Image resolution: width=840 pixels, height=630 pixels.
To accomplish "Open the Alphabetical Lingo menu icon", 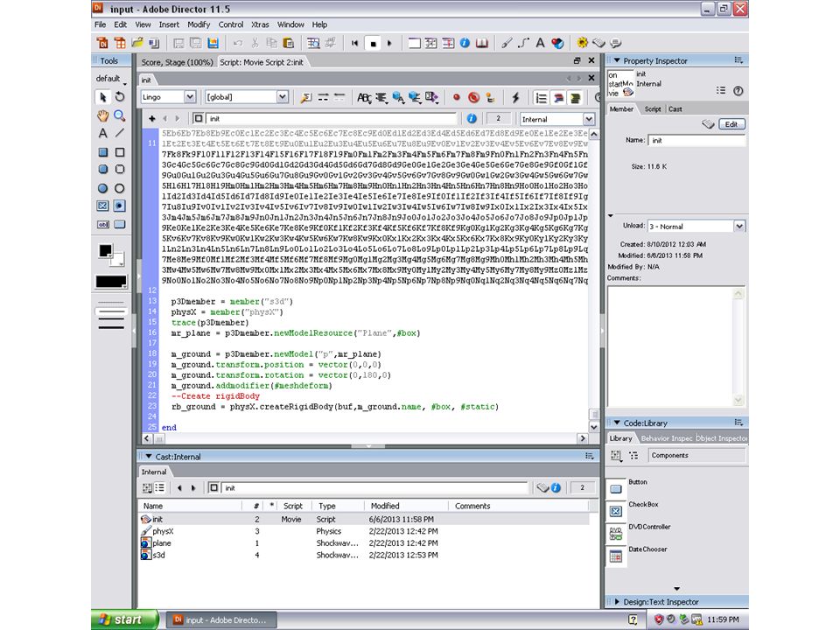I will point(364,97).
